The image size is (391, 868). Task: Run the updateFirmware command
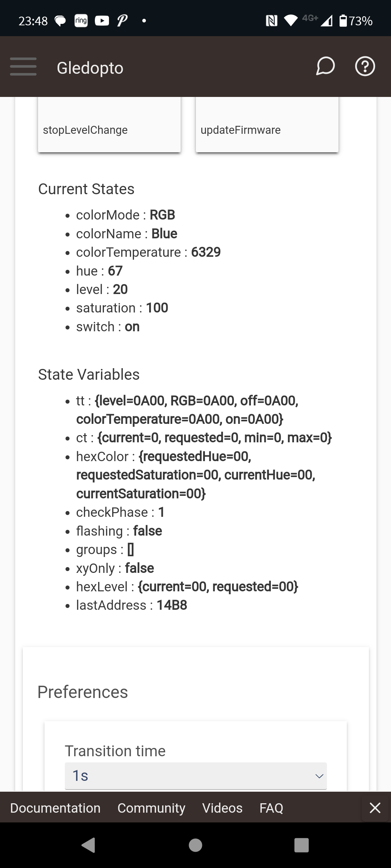pos(267,125)
